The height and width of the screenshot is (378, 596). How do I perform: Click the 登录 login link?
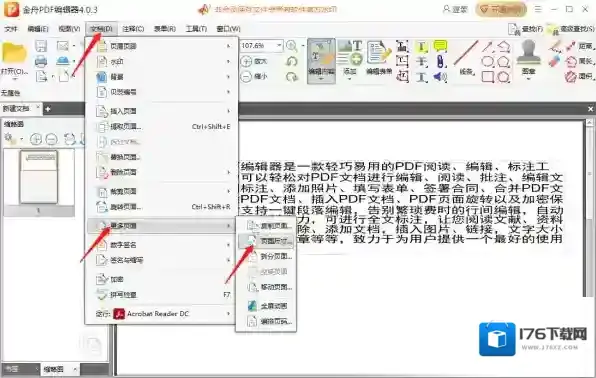click(x=456, y=10)
